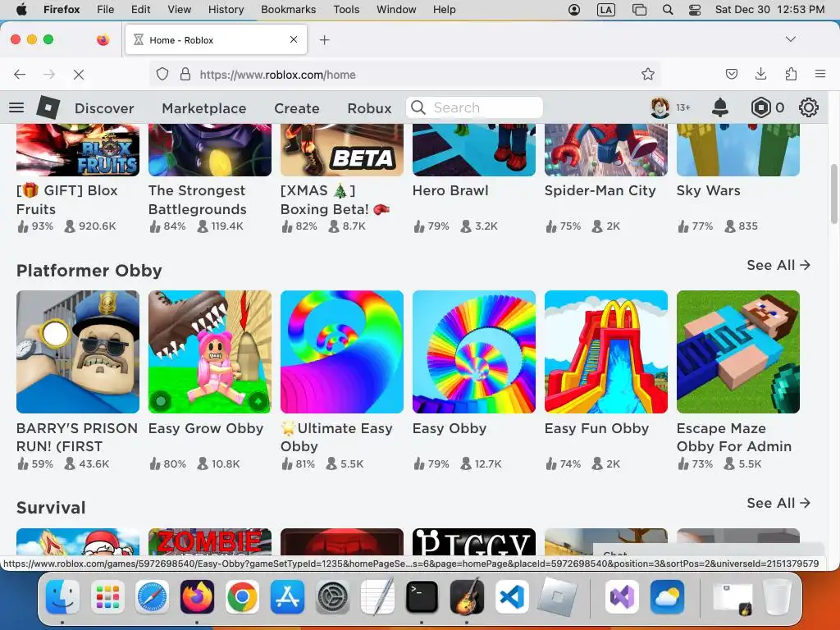Launch Roblox Studio from the dock

pyautogui.click(x=558, y=596)
